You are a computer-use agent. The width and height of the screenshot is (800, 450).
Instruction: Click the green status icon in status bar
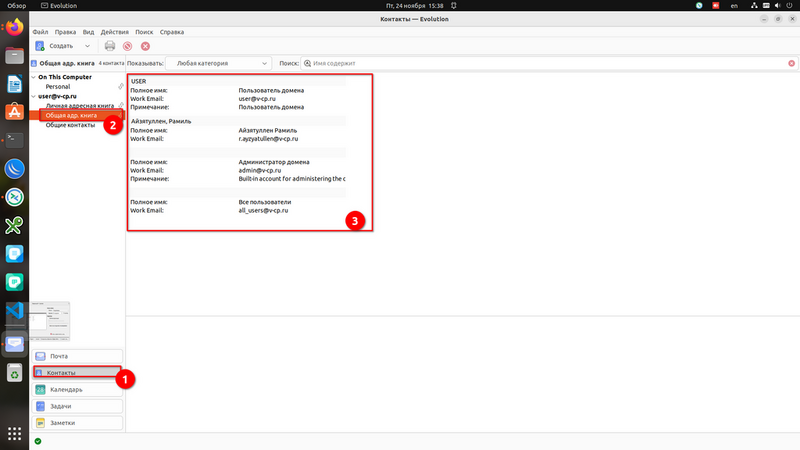[x=38, y=441]
